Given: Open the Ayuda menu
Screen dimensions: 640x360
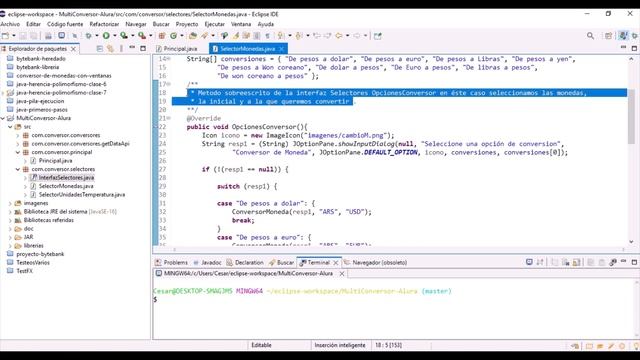Looking at the screenshot, I should [x=266, y=24].
